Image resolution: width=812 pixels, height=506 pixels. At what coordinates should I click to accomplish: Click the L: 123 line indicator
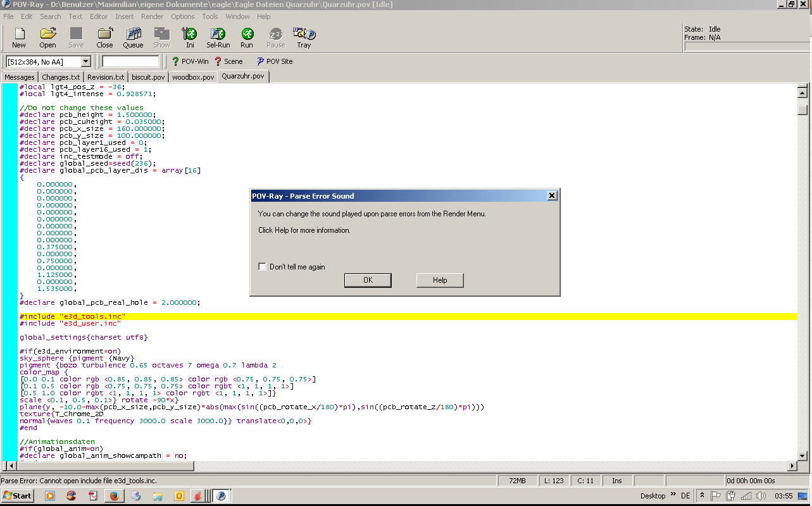point(554,481)
